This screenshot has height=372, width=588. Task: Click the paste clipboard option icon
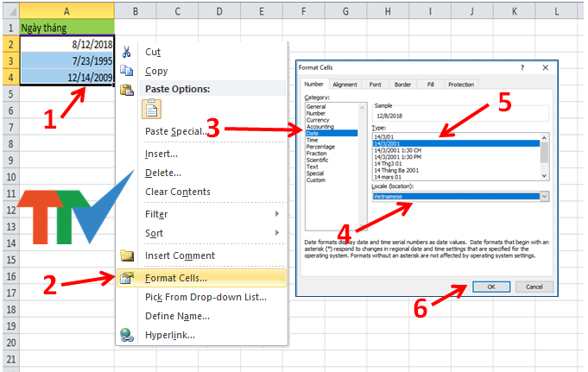(x=151, y=109)
